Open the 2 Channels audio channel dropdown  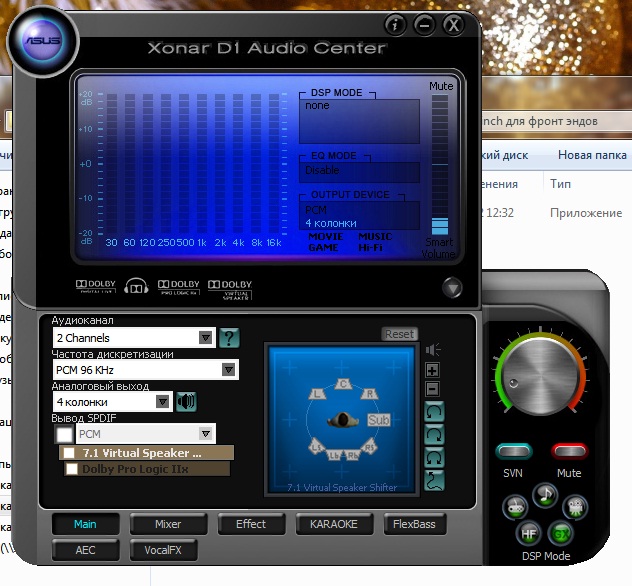134,338
